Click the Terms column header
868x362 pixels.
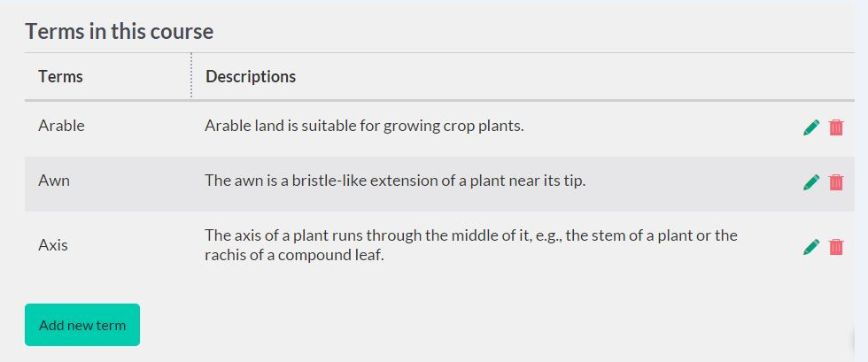pos(61,77)
